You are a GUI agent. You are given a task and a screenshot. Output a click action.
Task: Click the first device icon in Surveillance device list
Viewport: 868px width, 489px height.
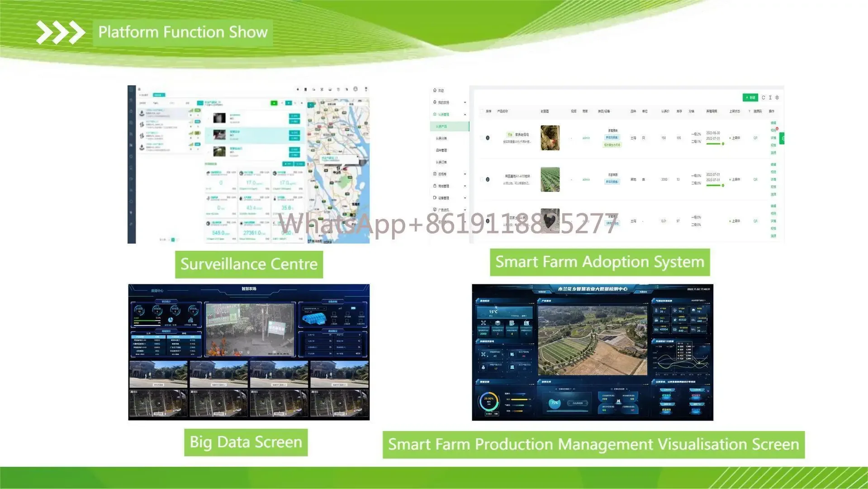click(142, 113)
